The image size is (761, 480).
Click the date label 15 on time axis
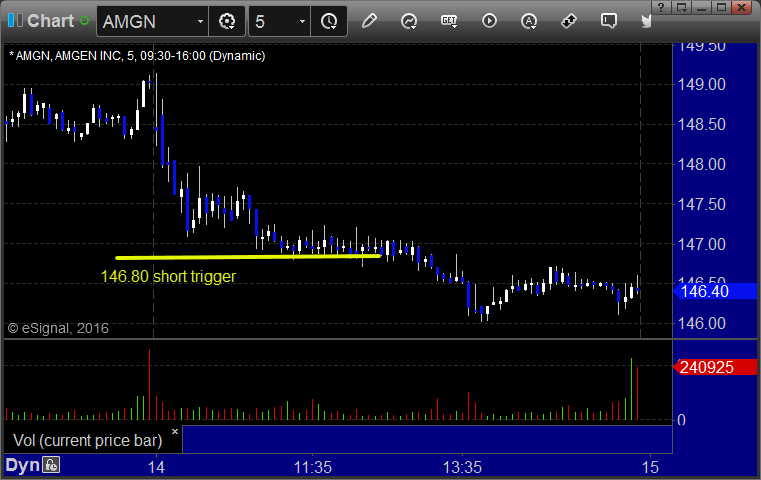650,467
